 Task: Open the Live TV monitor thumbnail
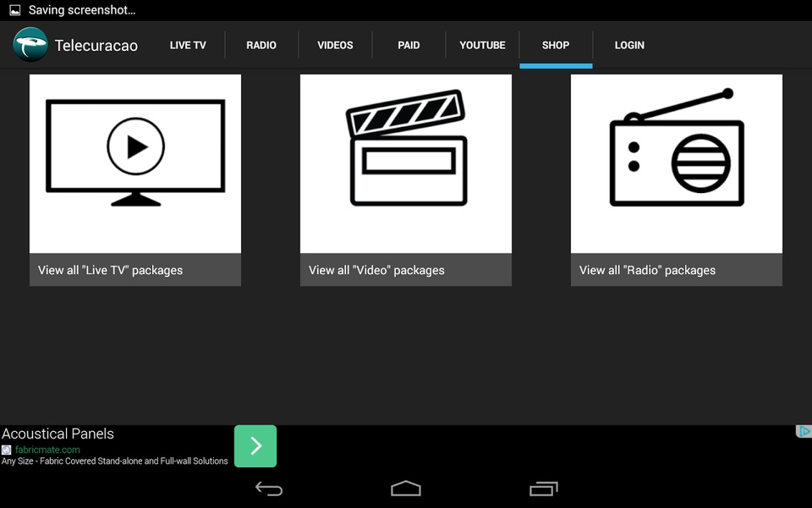pos(135,163)
